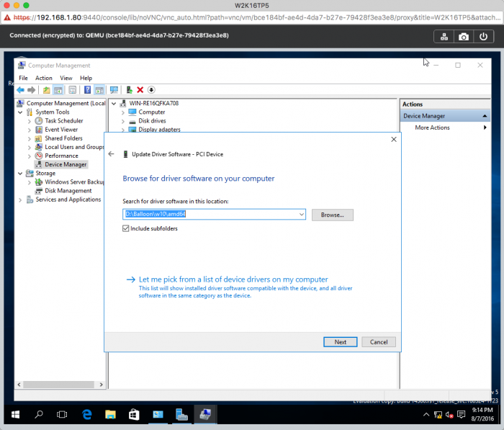The width and height of the screenshot is (504, 430).
Task: Collapse the WIN-RE16QFKA708 root node
Action: tap(114, 104)
